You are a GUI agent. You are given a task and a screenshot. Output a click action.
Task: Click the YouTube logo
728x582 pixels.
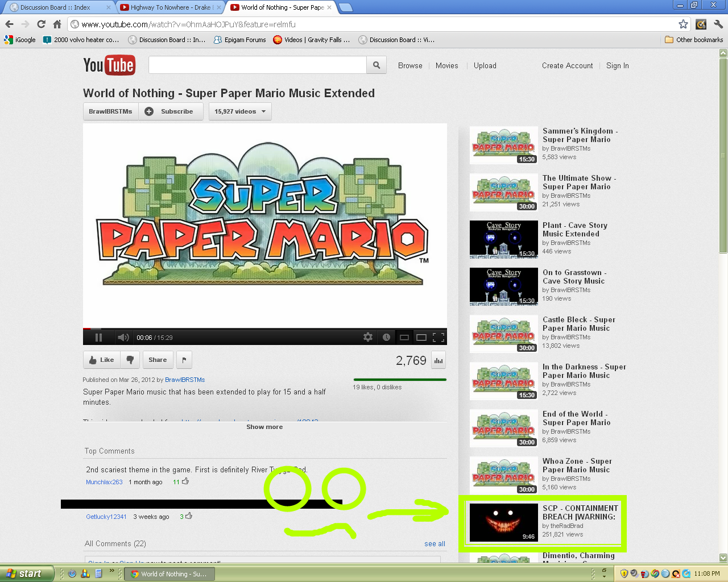(x=109, y=65)
